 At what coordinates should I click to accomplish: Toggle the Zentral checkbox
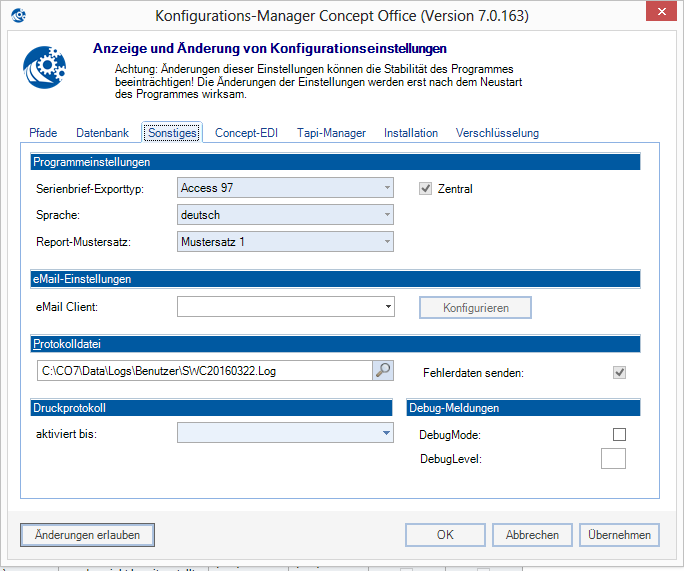(425, 188)
